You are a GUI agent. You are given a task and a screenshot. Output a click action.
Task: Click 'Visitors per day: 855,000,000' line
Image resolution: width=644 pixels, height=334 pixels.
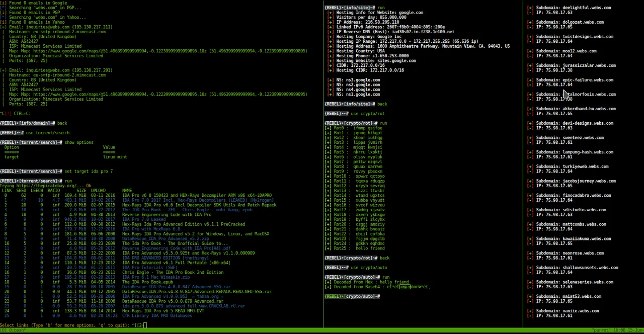tap(371, 18)
